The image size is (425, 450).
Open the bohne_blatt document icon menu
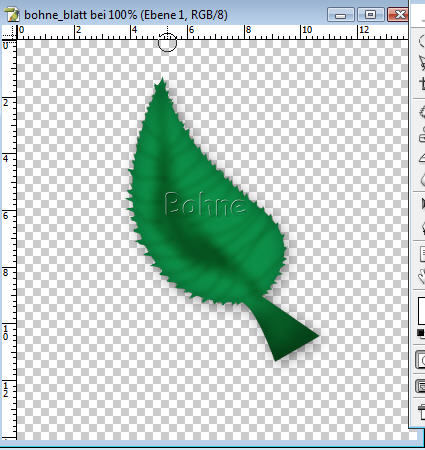(11, 15)
